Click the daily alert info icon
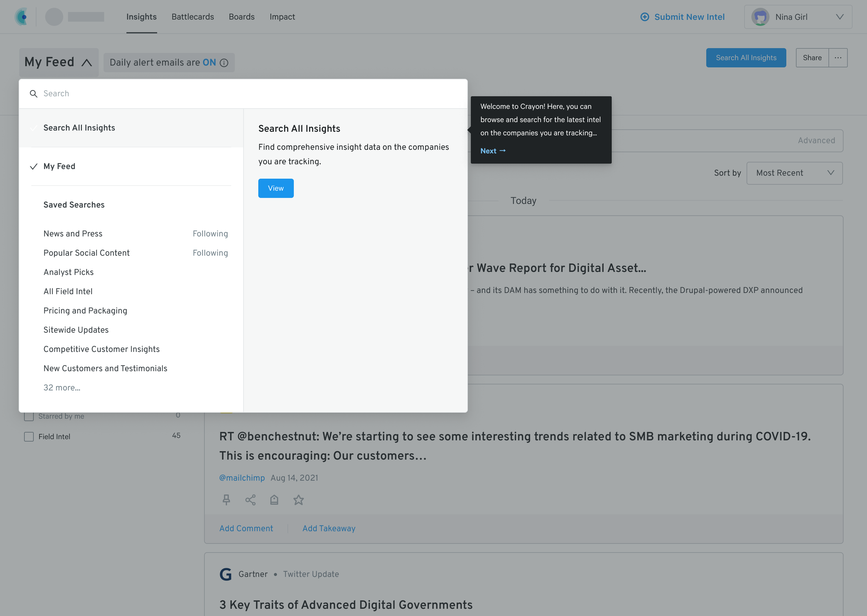Image resolution: width=867 pixels, height=616 pixels. click(x=224, y=63)
